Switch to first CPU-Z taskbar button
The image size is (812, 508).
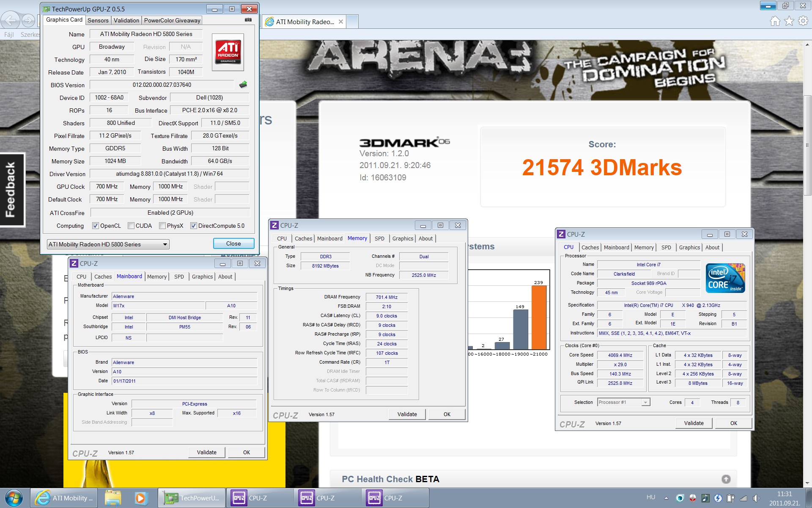[260, 498]
